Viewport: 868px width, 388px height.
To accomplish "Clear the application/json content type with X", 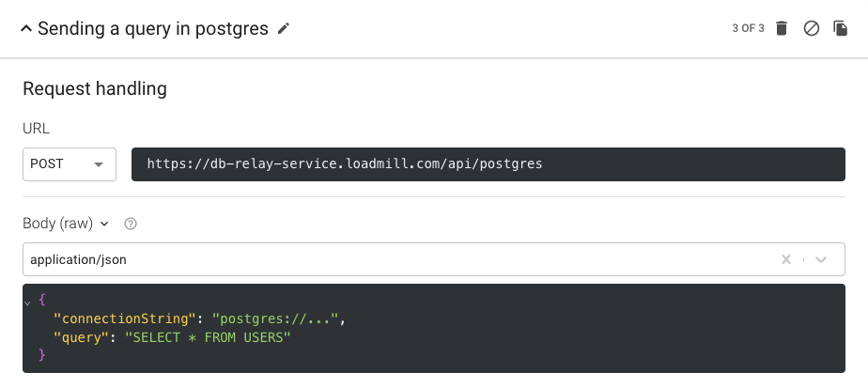I will (786, 260).
